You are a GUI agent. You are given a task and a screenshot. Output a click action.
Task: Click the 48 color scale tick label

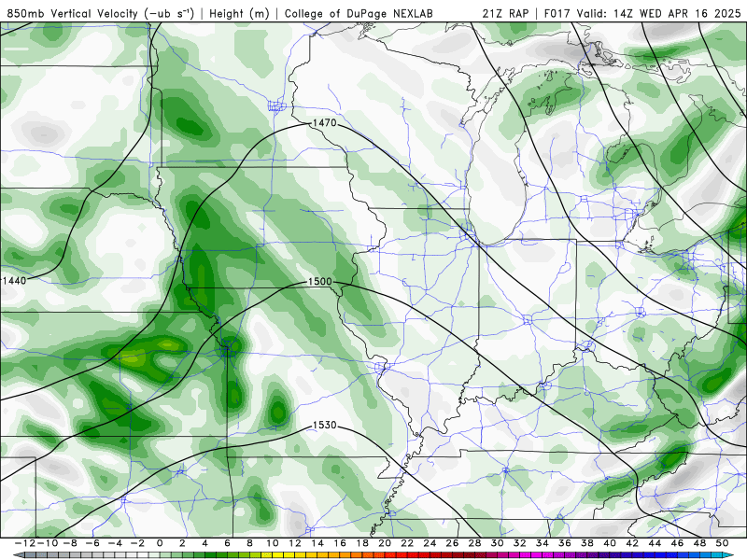[x=699, y=543]
